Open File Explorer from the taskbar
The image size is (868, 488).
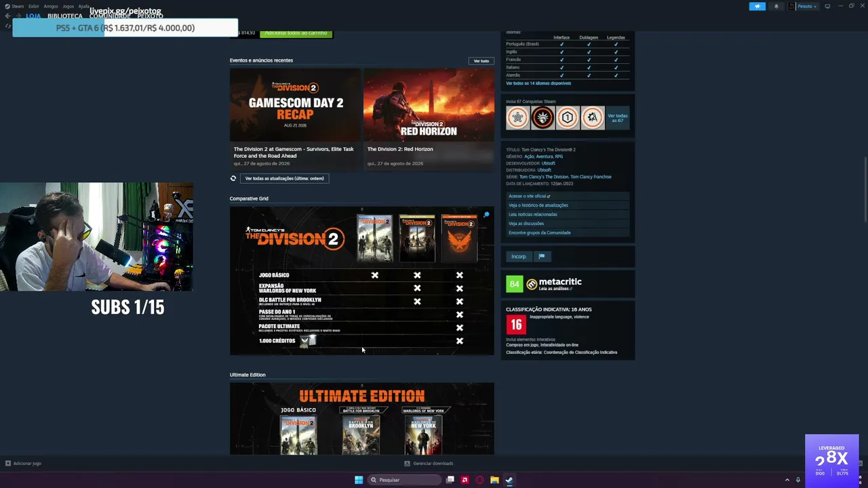click(494, 480)
